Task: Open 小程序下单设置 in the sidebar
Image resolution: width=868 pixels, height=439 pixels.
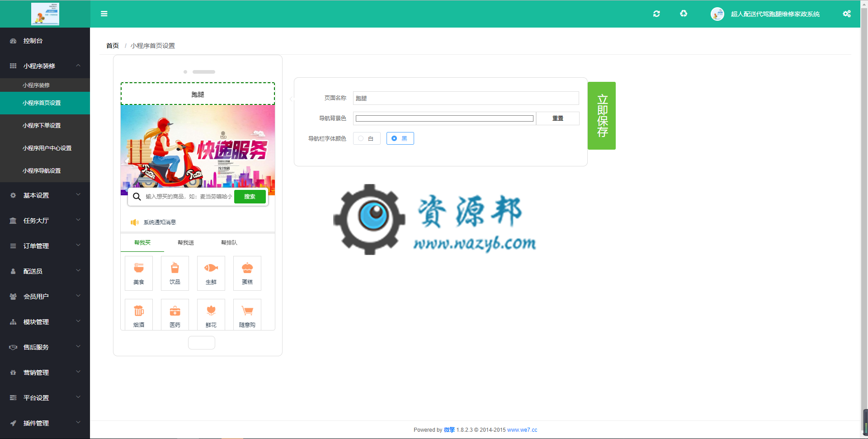Action: [x=45, y=126]
